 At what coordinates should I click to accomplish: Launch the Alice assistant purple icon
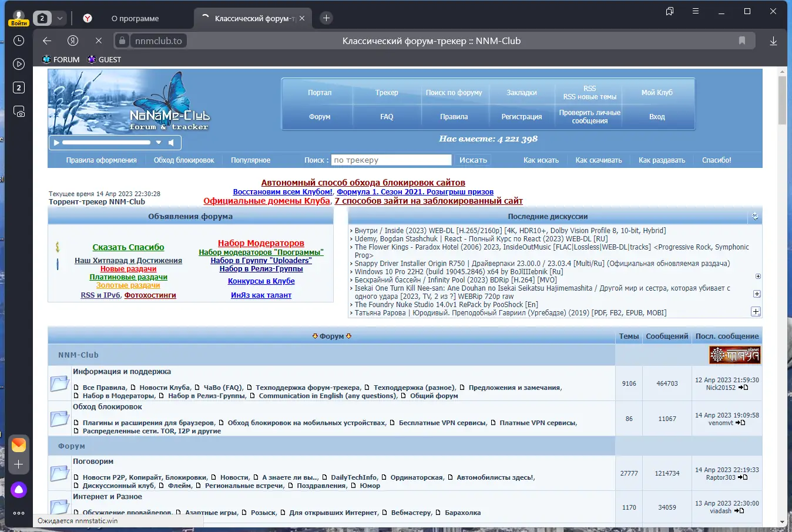click(x=19, y=489)
